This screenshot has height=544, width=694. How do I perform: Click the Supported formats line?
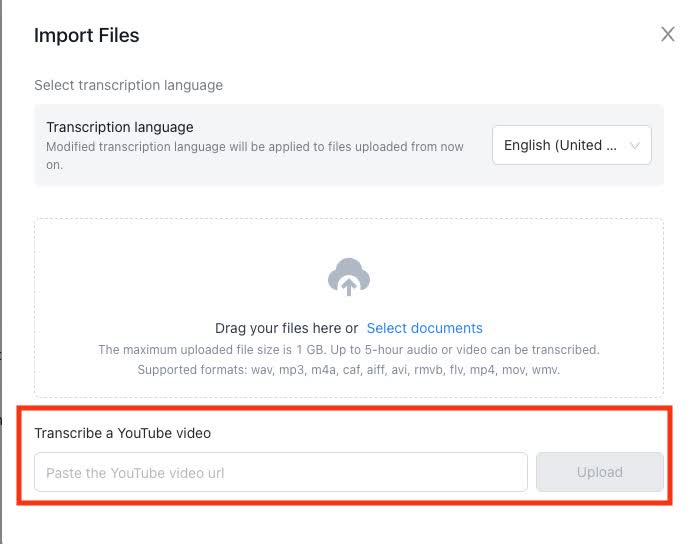point(349,370)
